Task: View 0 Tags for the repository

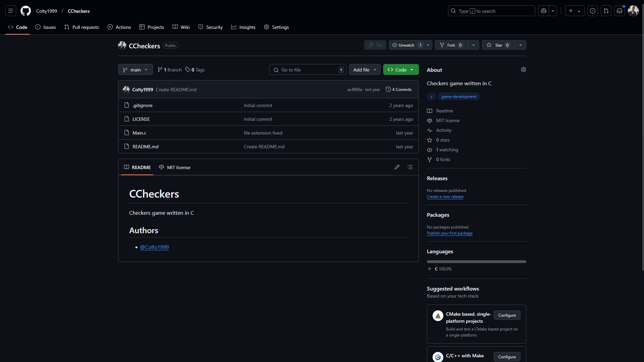Action: pyautogui.click(x=195, y=70)
